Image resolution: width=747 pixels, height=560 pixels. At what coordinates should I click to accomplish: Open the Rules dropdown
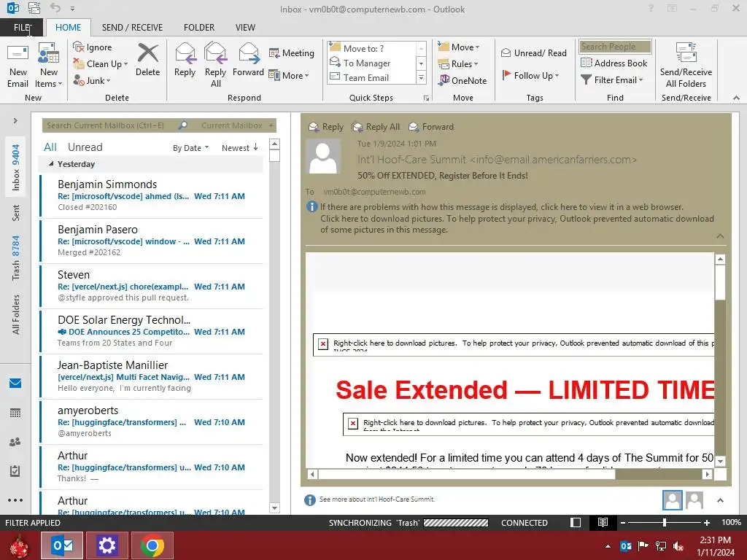click(458, 64)
